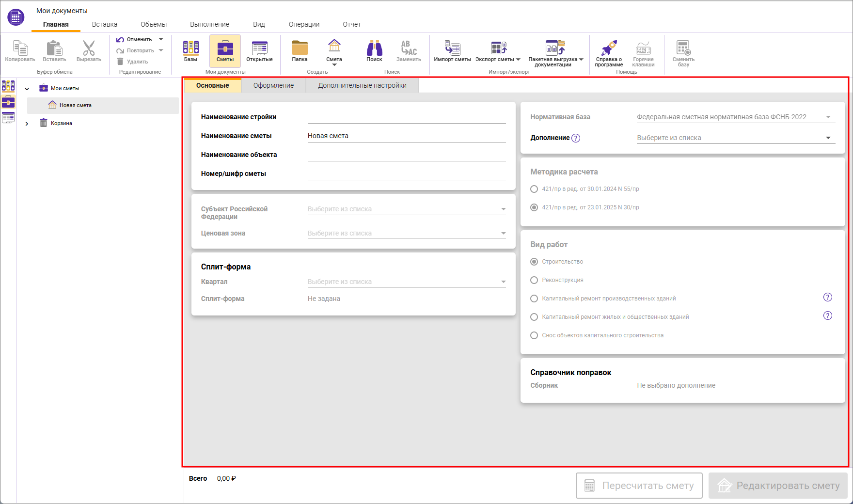853x504 pixels.
Task: Switch to the Оформление tab
Action: [273, 85]
